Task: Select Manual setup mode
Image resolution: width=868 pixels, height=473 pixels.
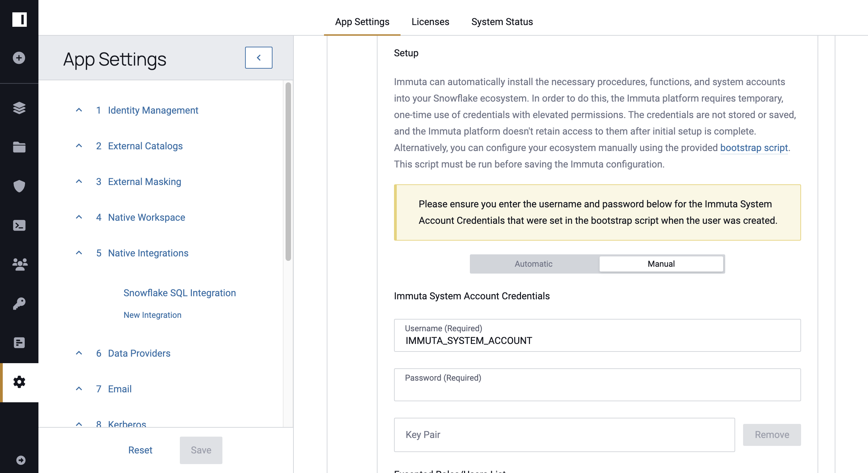Action: pos(661,264)
